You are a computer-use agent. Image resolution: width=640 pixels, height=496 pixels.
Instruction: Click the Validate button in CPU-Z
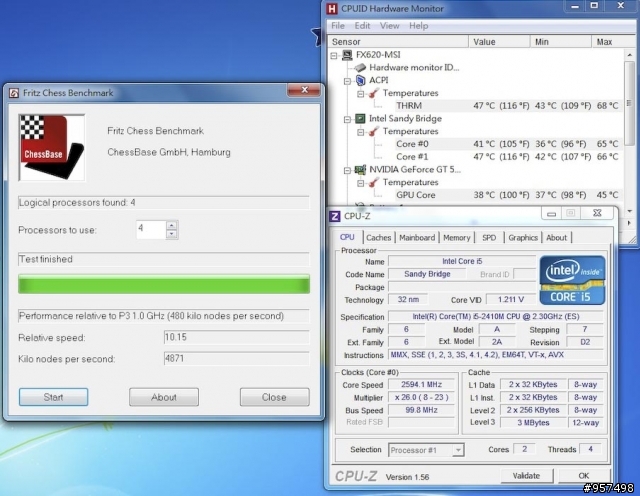[x=527, y=476]
